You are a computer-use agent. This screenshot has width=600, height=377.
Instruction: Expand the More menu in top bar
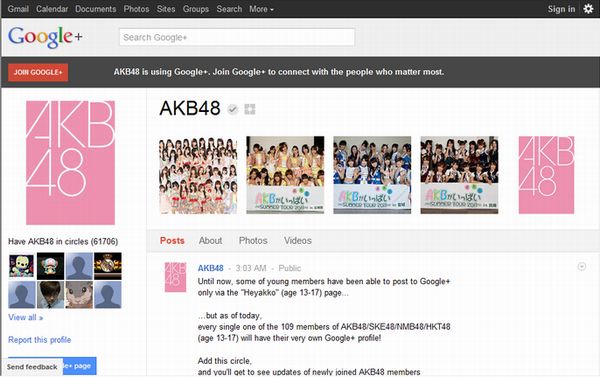pyautogui.click(x=261, y=9)
